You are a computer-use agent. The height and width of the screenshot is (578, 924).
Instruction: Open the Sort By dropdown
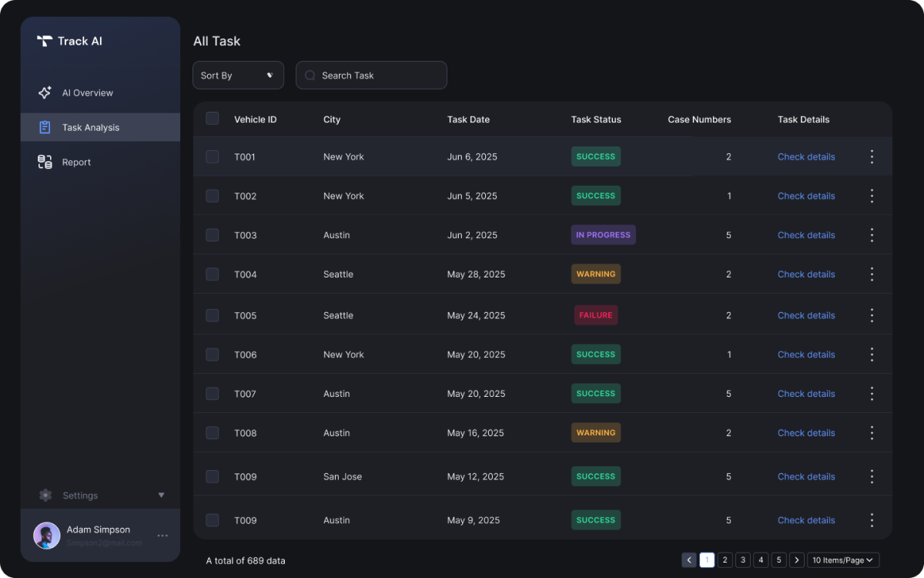(x=238, y=76)
